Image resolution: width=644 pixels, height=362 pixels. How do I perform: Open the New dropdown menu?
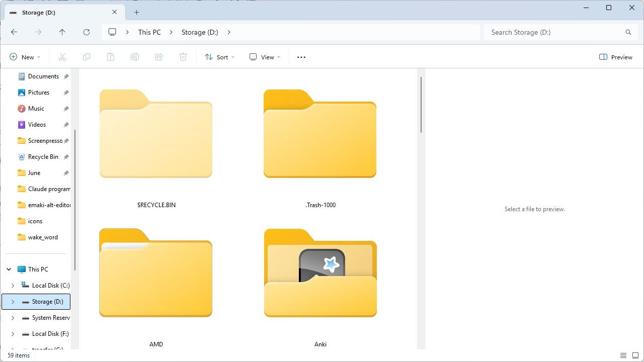25,57
